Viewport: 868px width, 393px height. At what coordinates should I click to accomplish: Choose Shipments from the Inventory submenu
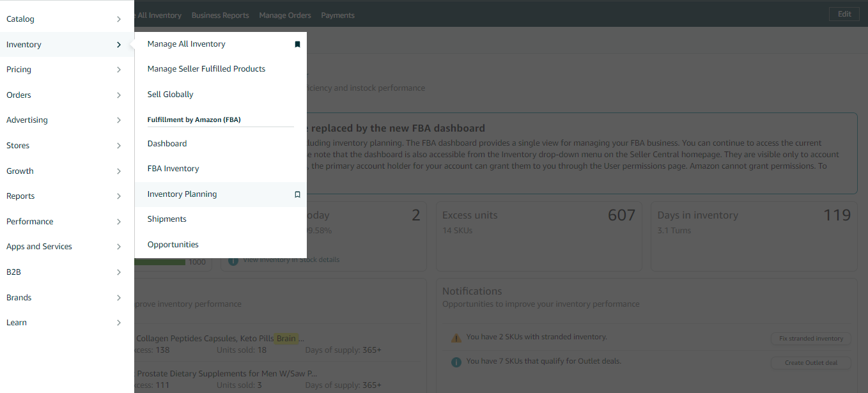(167, 219)
